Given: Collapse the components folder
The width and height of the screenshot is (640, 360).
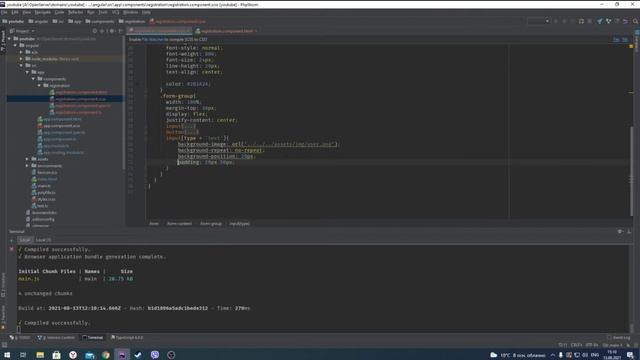Looking at the screenshot, I should coord(33,79).
